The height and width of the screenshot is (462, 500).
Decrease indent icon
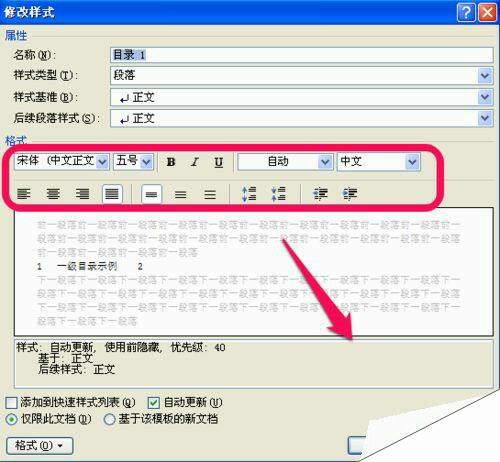pos(321,194)
